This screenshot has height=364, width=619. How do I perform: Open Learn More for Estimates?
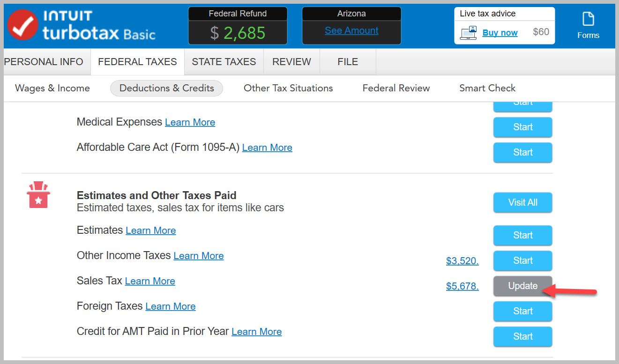[x=151, y=230]
